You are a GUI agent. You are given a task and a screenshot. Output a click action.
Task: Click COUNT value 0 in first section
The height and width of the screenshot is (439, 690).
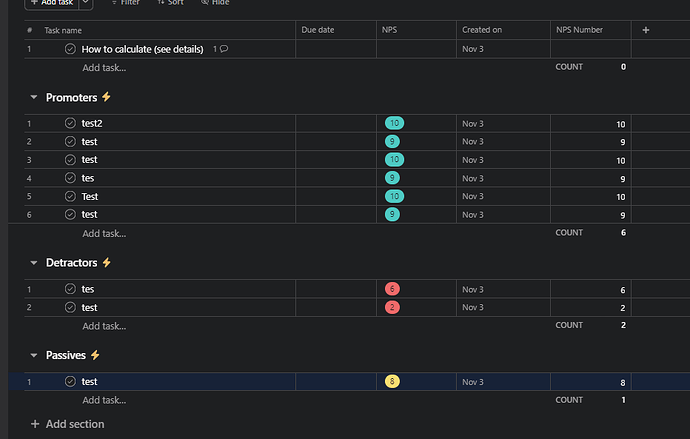(623, 67)
